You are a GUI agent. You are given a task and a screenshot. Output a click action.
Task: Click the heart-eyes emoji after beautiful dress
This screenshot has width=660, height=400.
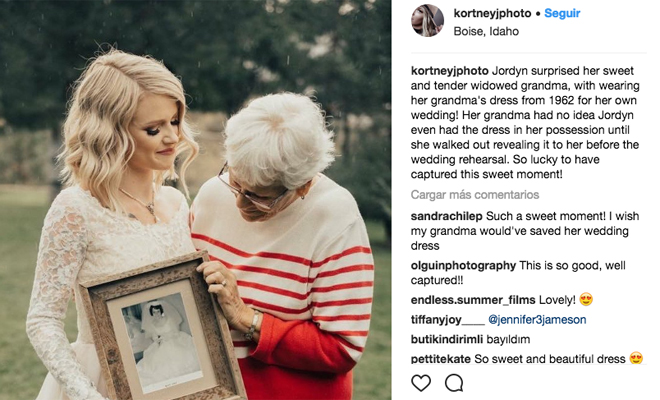(x=636, y=359)
